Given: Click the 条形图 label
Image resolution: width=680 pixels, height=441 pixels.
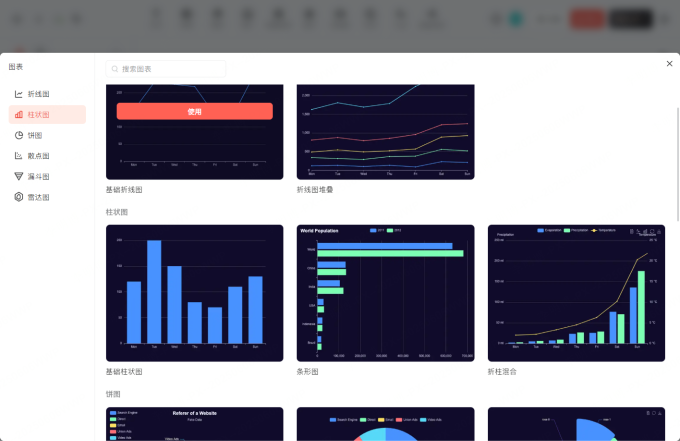Looking at the screenshot, I should [307, 372].
